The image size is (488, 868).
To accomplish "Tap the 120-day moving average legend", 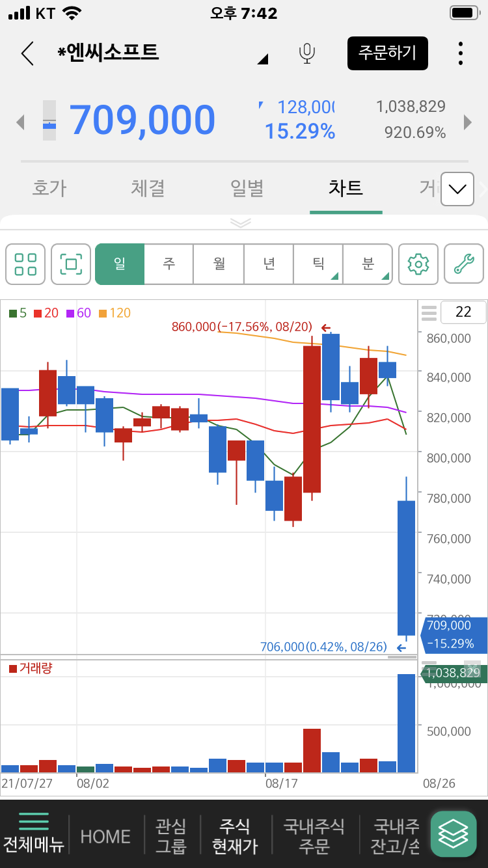I will pos(115,313).
